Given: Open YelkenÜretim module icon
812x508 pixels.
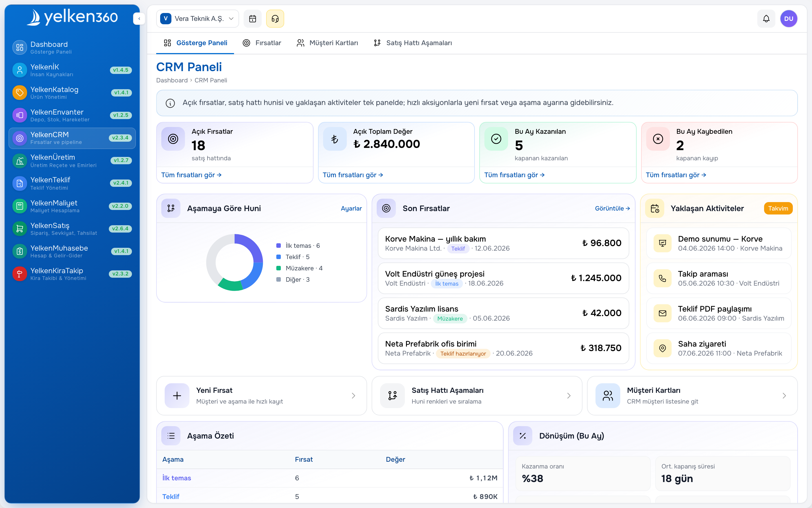Looking at the screenshot, I should pos(19,161).
